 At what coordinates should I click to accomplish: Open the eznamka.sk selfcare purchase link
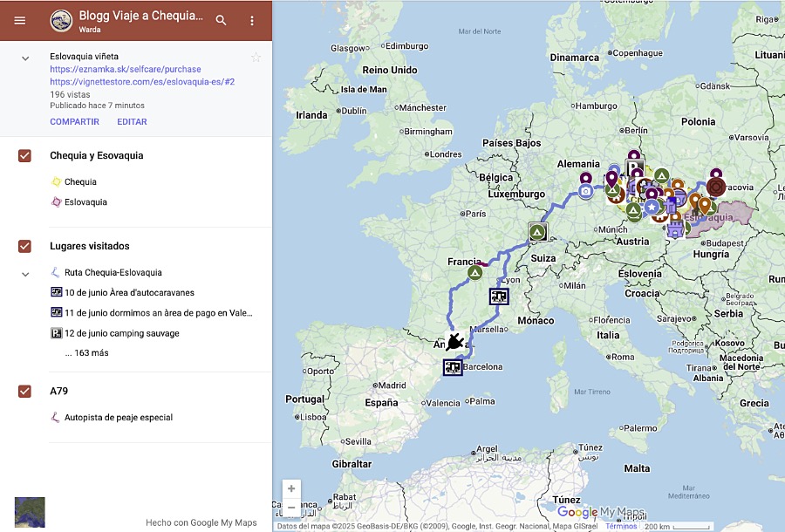pos(125,69)
